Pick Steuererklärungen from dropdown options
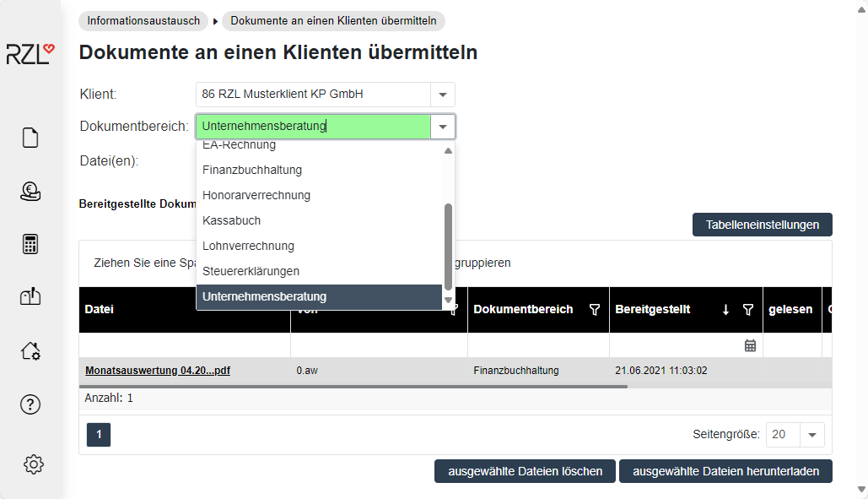The image size is (868, 499). (251, 271)
